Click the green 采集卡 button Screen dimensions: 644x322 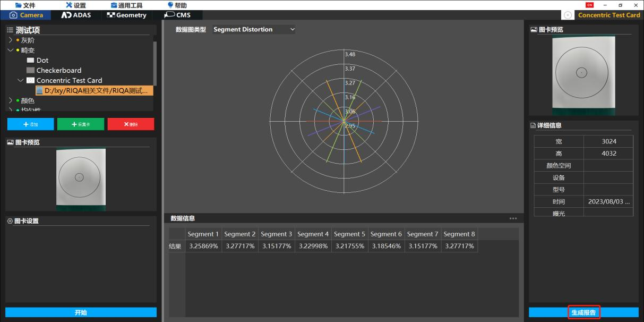tap(81, 124)
